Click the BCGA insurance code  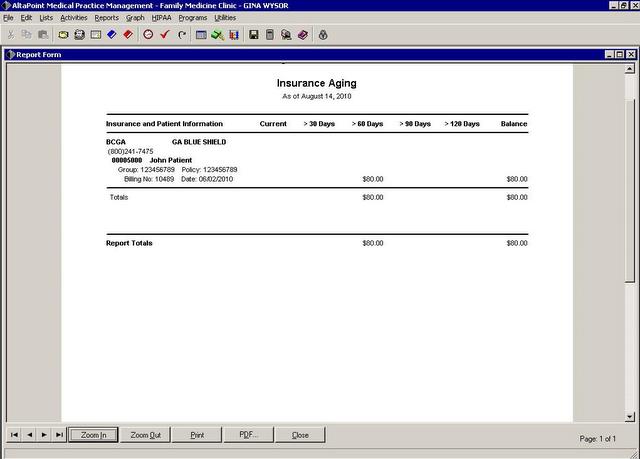click(116, 142)
